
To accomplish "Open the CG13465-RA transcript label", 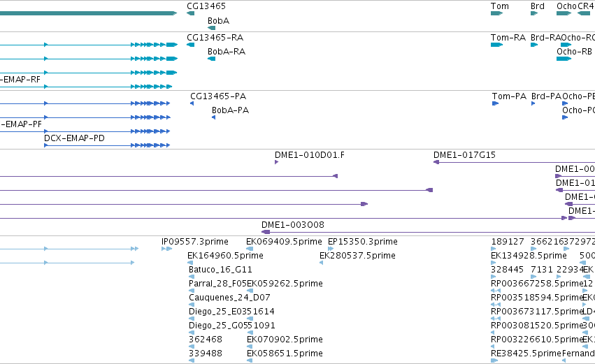I will click(215, 38).
